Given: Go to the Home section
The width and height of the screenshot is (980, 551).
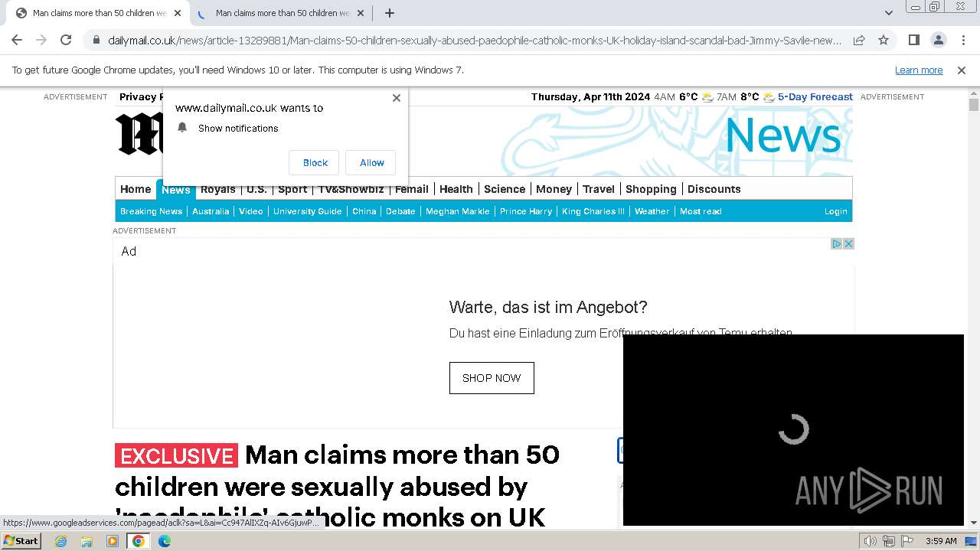Looking at the screenshot, I should pyautogui.click(x=136, y=189).
